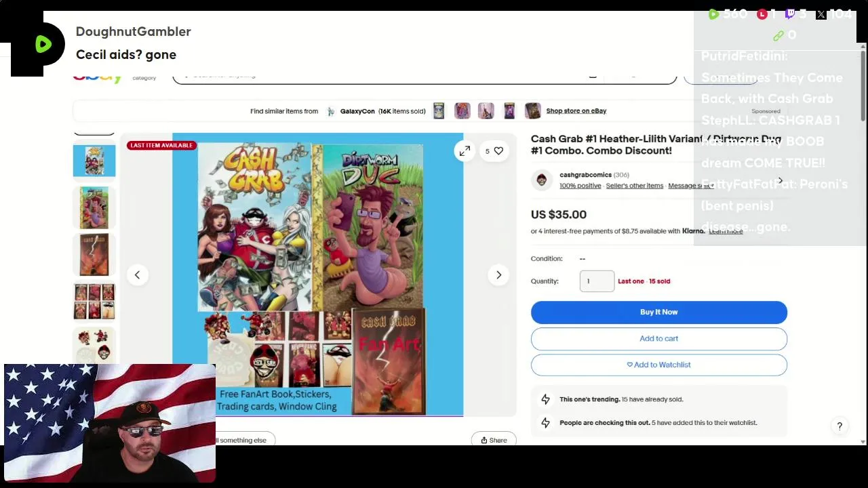Click the X viewer count icon
This screenshot has height=488, width=868.
click(x=821, y=14)
